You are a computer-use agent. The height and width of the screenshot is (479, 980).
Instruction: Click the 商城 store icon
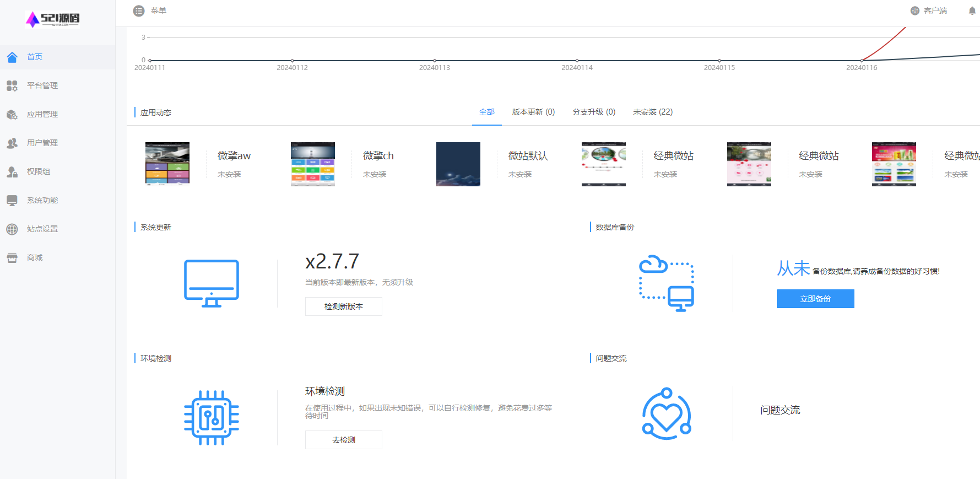(x=12, y=257)
